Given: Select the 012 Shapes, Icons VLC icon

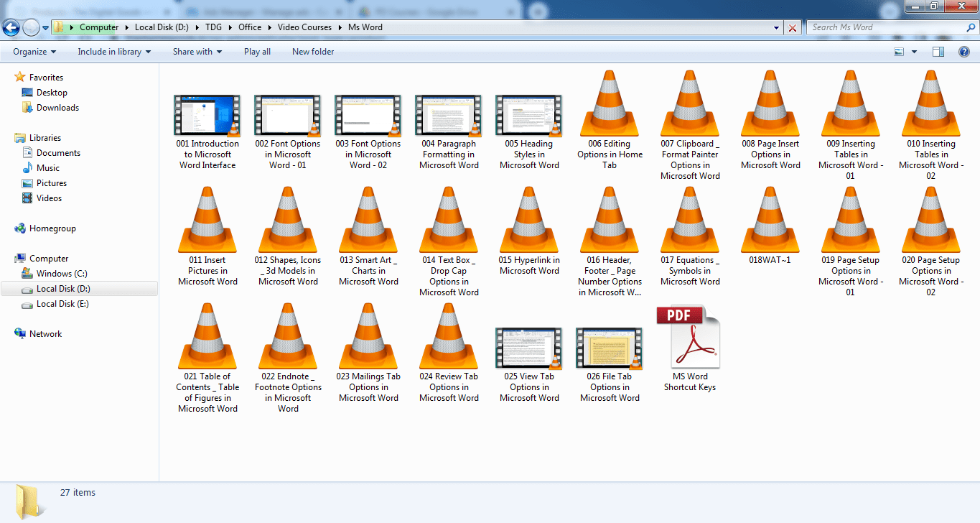Looking at the screenshot, I should pos(288,220).
